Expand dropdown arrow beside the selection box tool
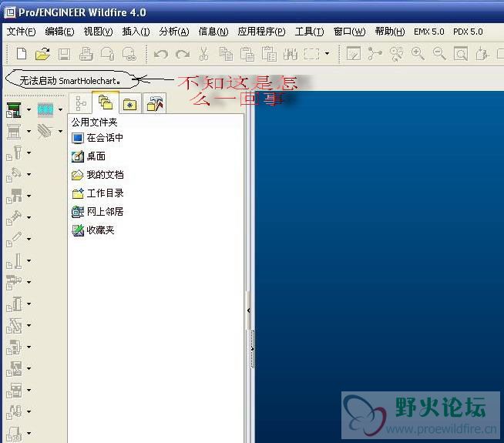Viewport: 504px width, 443px height. (328, 53)
